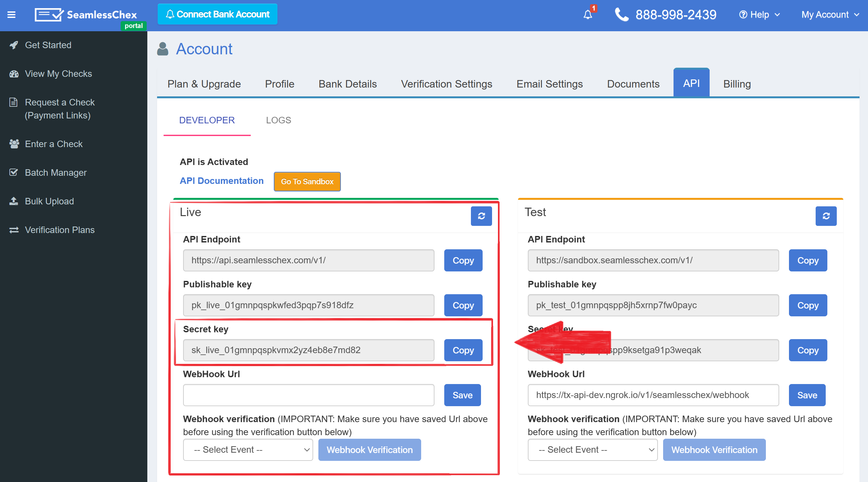The height and width of the screenshot is (482, 868).
Task: Switch to the LOGS sub-tab
Action: click(x=278, y=120)
